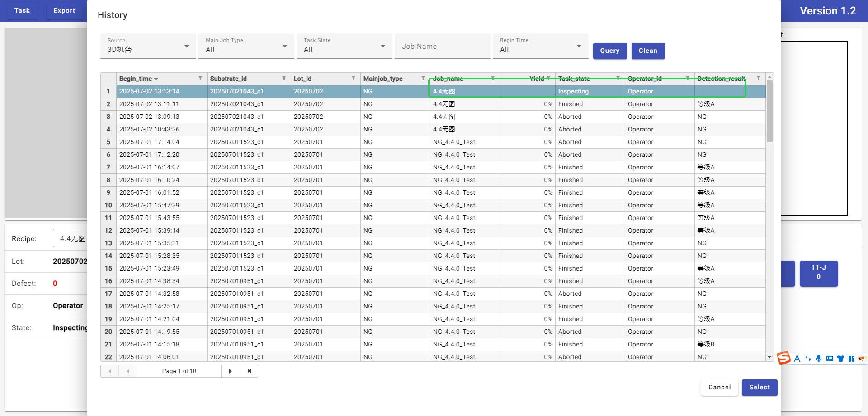Open the Task menu
The image size is (868, 416).
coord(22,10)
